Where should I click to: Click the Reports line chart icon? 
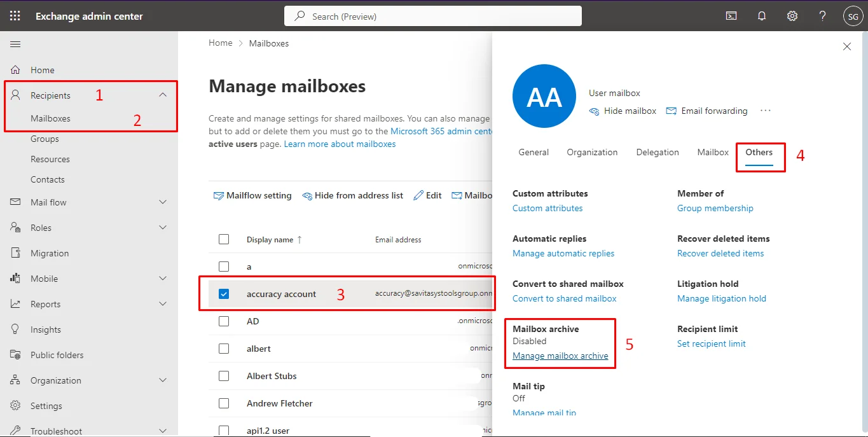16,304
